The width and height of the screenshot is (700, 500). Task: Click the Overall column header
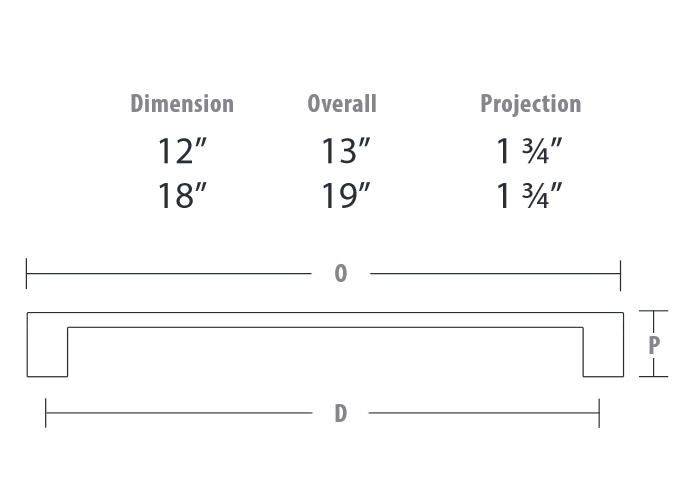(342, 104)
